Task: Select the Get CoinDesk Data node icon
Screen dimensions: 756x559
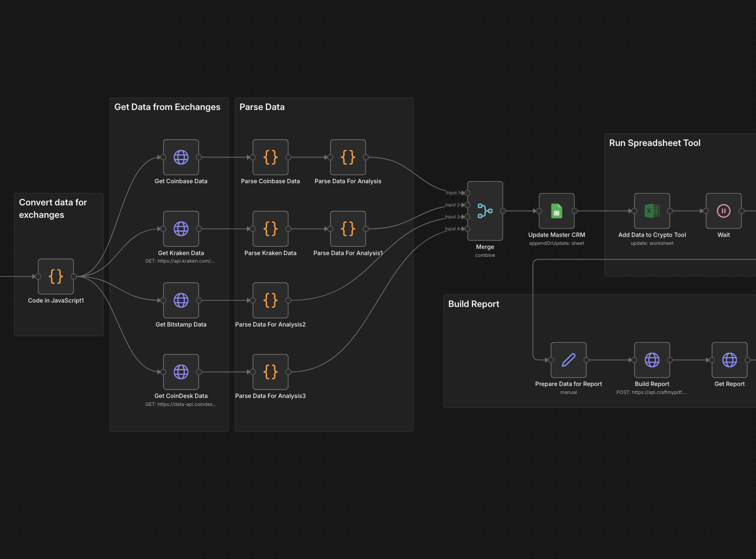Action: (x=181, y=372)
